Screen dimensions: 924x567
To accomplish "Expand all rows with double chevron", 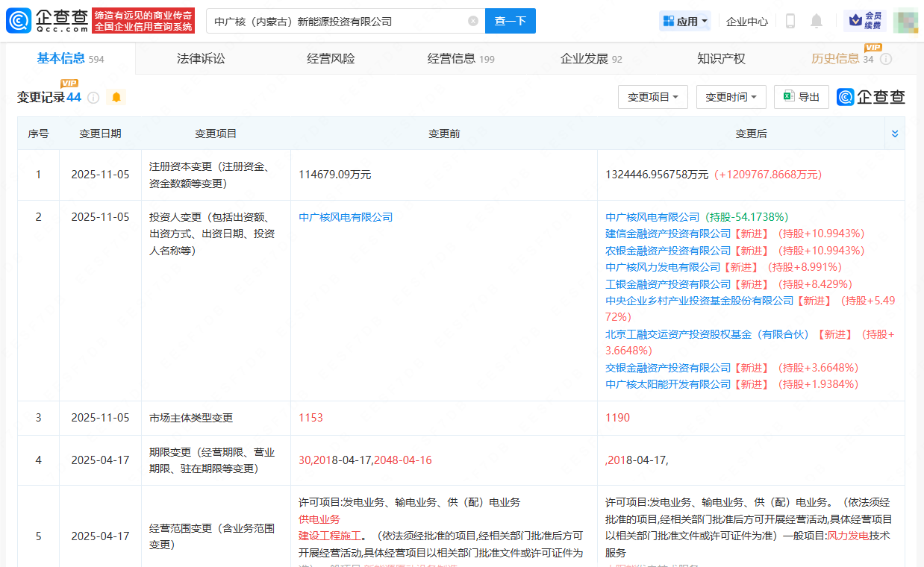I will (x=895, y=134).
